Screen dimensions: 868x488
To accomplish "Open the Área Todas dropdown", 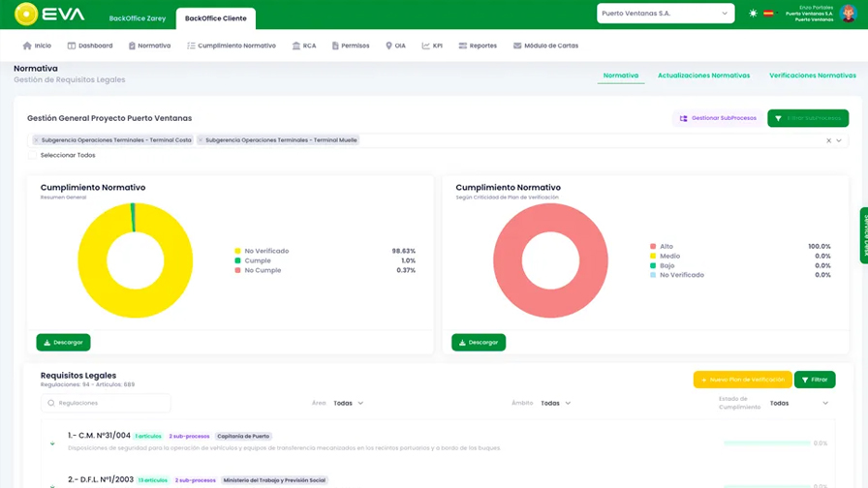I will point(348,403).
